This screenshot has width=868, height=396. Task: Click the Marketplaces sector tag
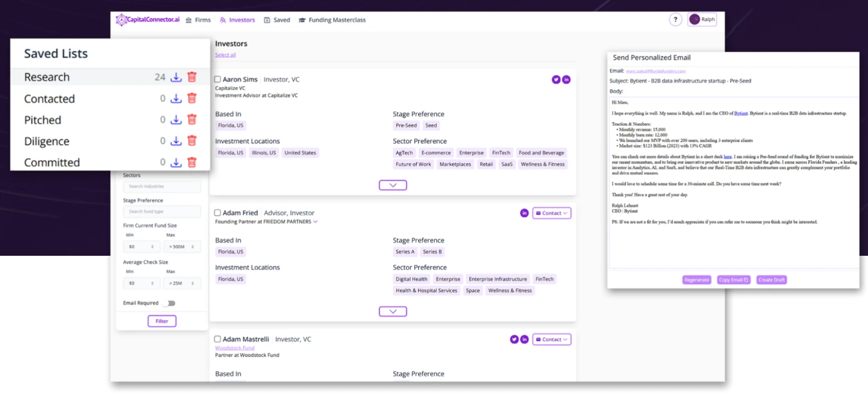click(x=455, y=164)
